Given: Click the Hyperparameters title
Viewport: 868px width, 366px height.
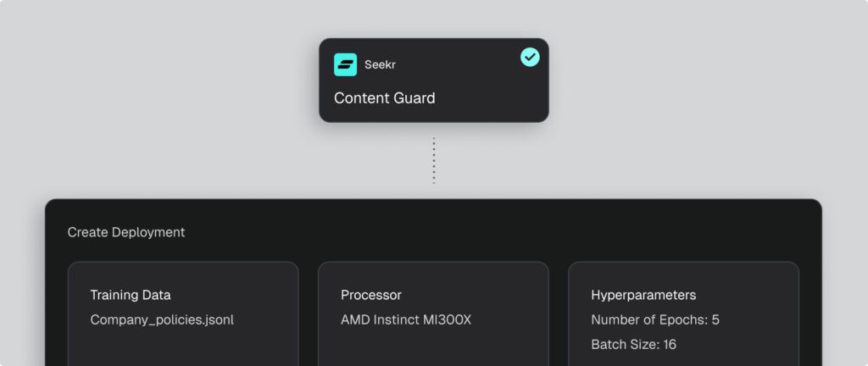Looking at the screenshot, I should click(643, 295).
